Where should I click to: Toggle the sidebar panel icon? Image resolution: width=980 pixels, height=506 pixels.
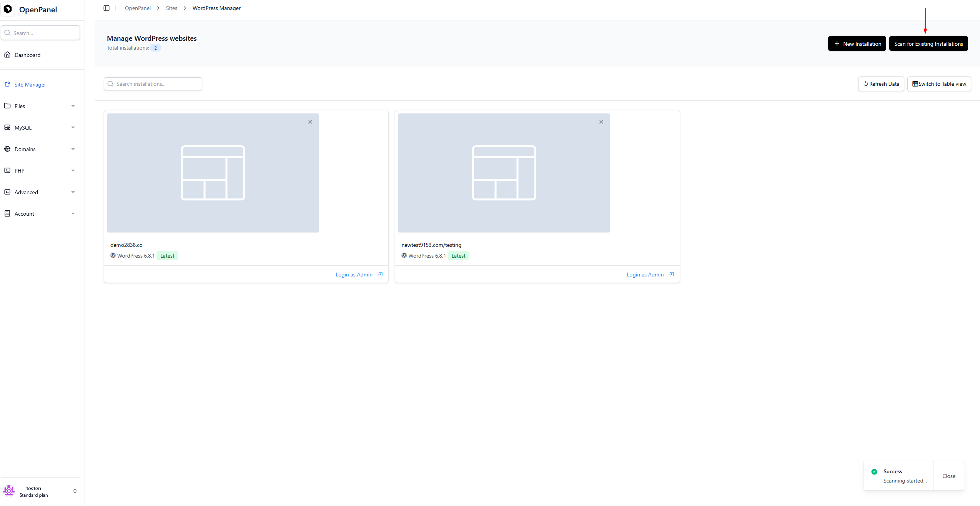point(106,8)
